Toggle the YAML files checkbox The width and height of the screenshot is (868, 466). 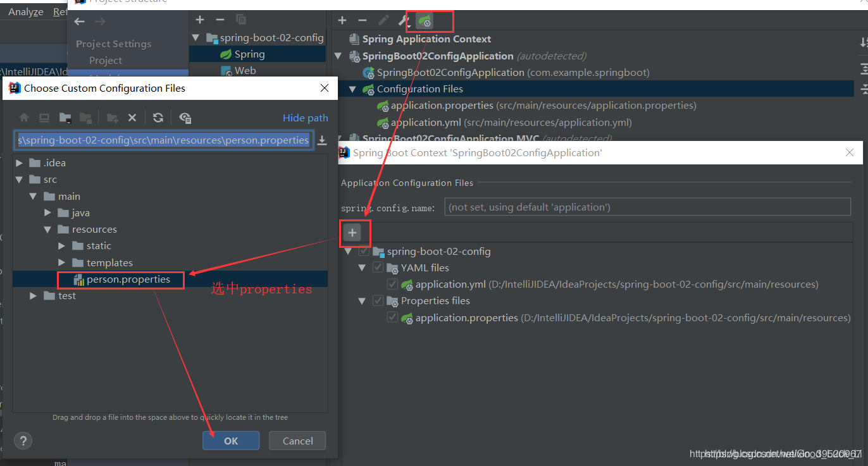tap(378, 268)
